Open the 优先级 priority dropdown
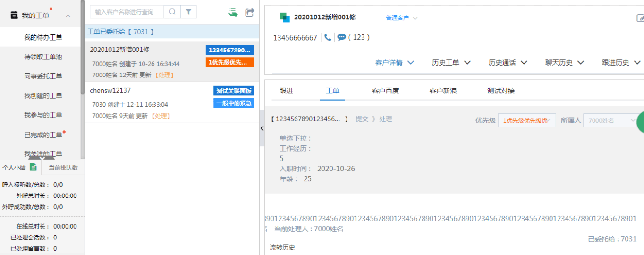Image resolution: width=644 pixels, height=255 pixels. 527,120
